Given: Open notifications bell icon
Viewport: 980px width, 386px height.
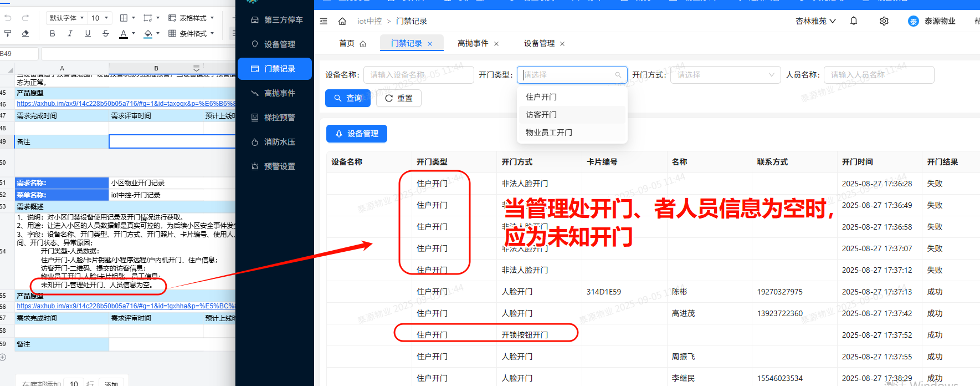Looking at the screenshot, I should coord(854,21).
